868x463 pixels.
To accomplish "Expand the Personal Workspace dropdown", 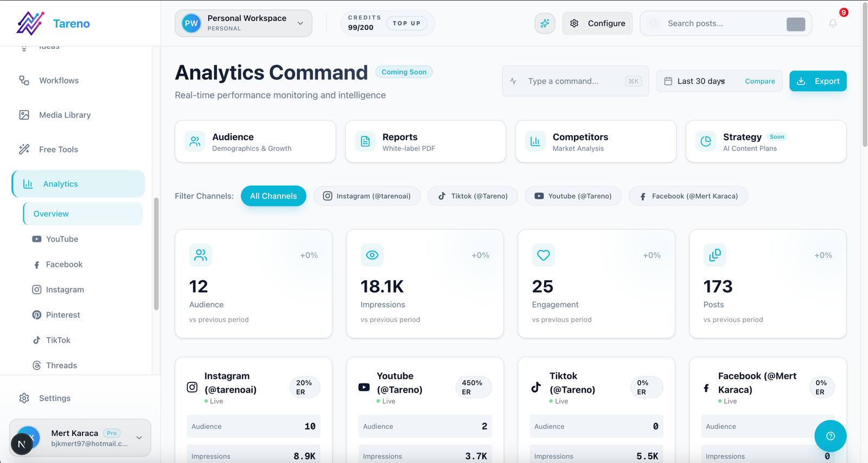I will 244,23.
